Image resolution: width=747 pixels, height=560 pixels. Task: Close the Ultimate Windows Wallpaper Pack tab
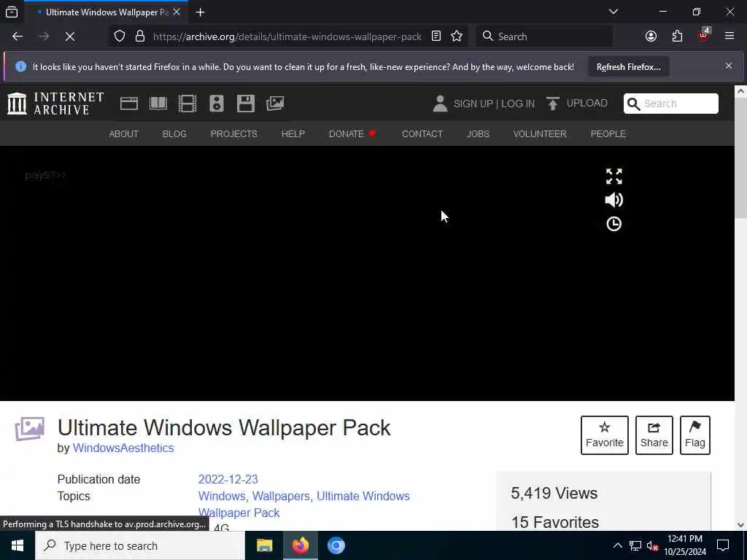tap(177, 12)
